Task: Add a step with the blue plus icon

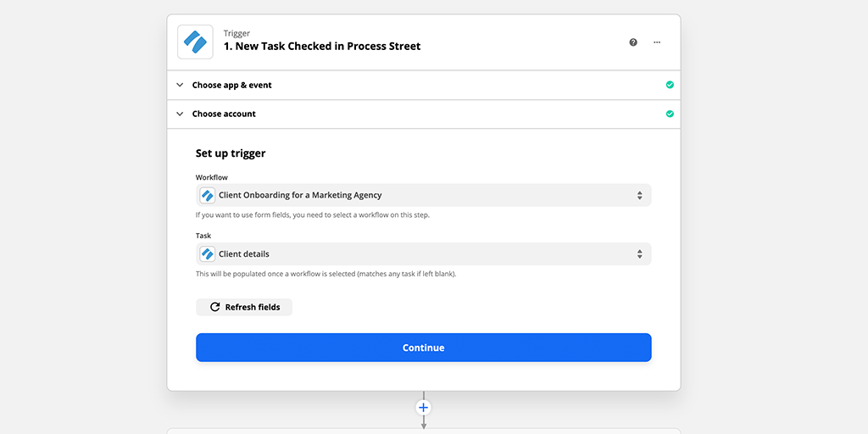Action: (x=424, y=408)
